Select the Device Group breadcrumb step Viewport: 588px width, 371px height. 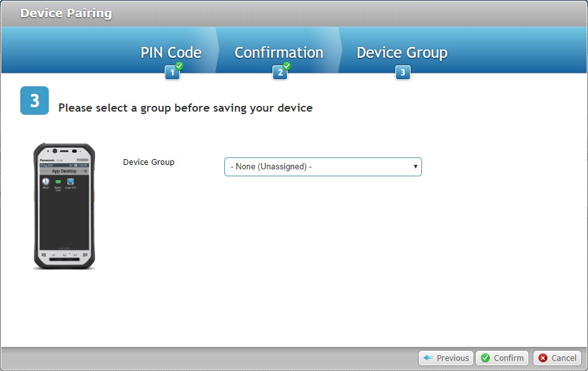coord(402,53)
